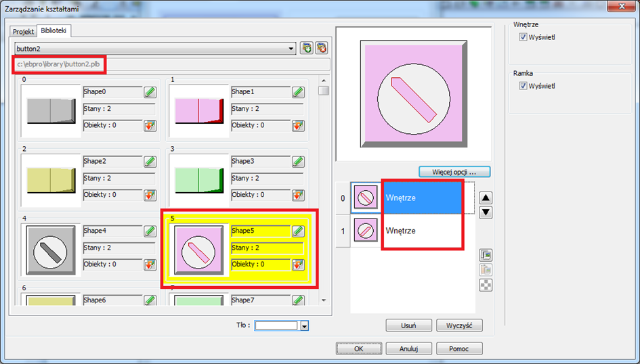The image size is (640, 364).
Task: Click the shape list scrollbar down arrow
Action: click(324, 300)
